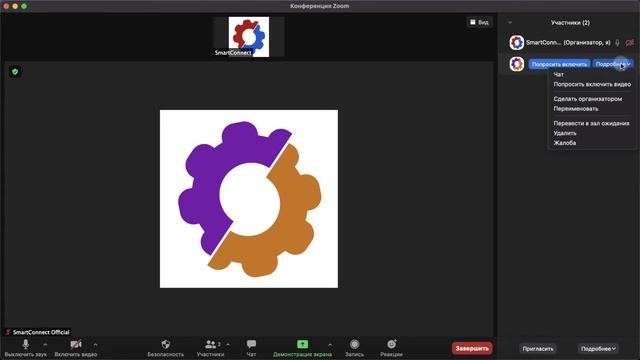Open Подробнее dropdown at panel bottom

click(598, 349)
